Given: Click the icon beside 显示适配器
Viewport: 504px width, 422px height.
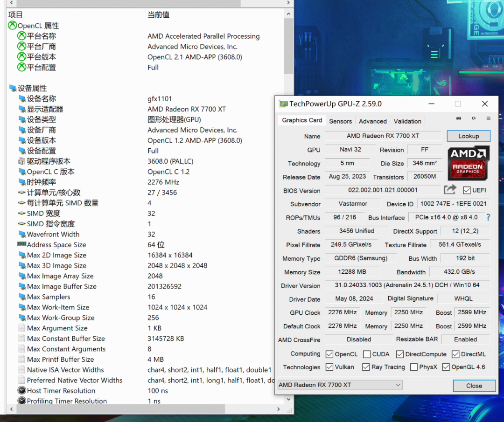Looking at the screenshot, I should (x=22, y=109).
